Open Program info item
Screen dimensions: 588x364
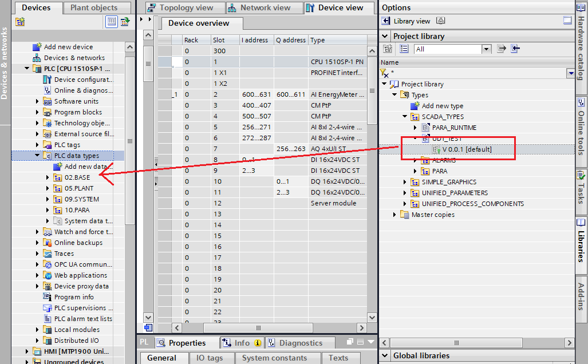[x=74, y=297]
